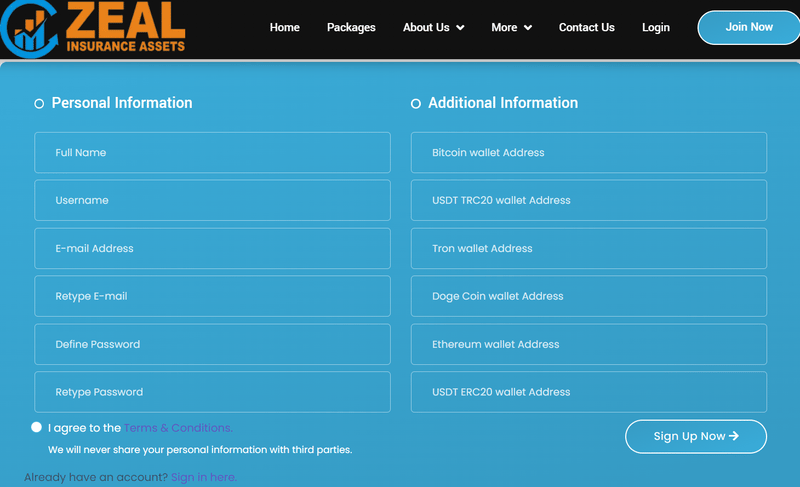The height and width of the screenshot is (487, 800).
Task: Go to the Packages page
Action: pos(351,28)
